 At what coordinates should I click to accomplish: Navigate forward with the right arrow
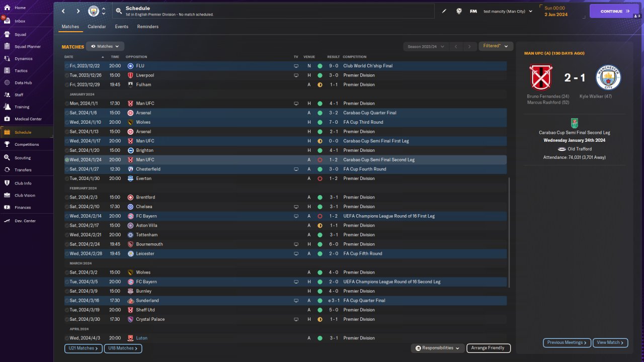coord(78,11)
